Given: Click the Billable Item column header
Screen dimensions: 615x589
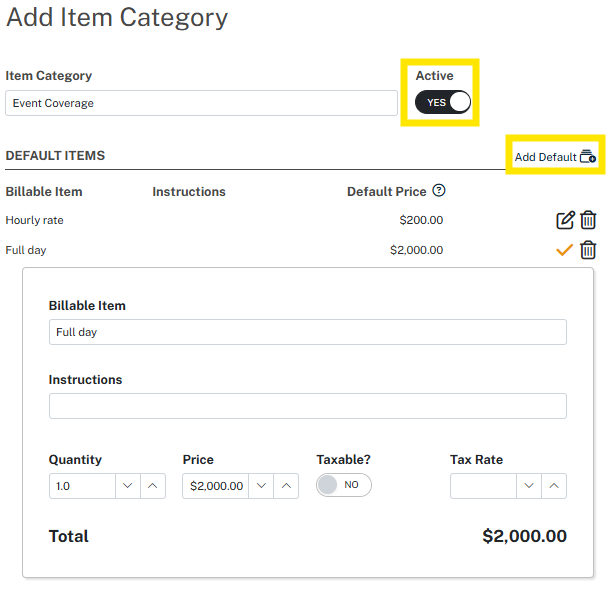Looking at the screenshot, I should 44,192.
